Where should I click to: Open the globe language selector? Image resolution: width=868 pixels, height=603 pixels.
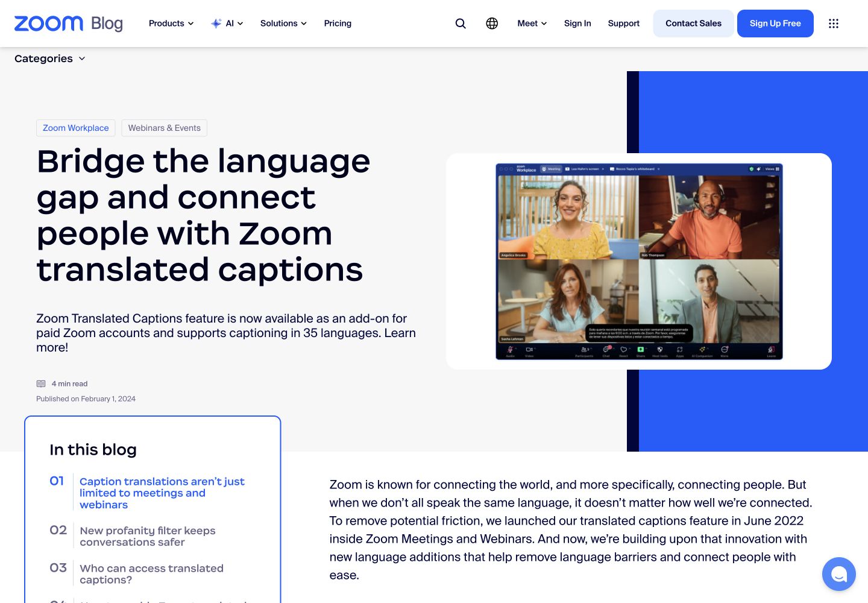(x=492, y=24)
